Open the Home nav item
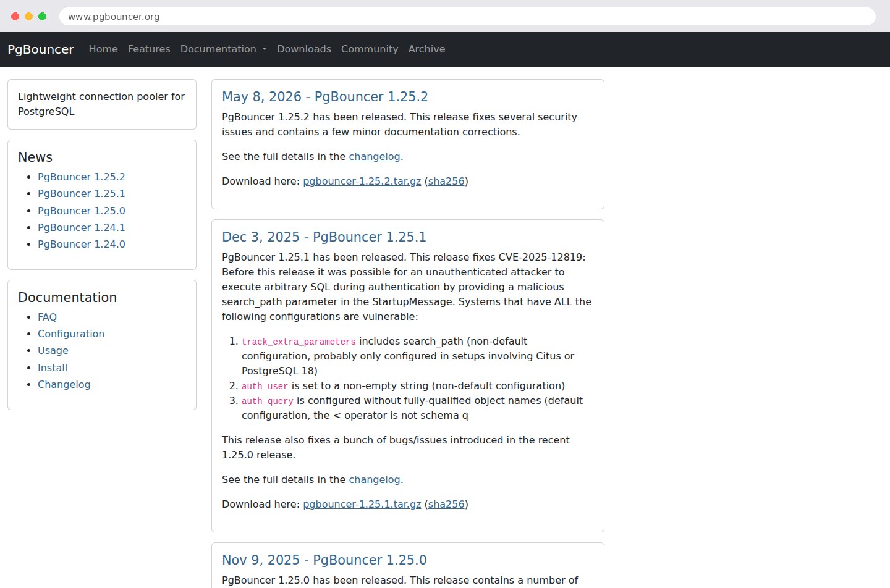The height and width of the screenshot is (588, 890). coord(103,49)
